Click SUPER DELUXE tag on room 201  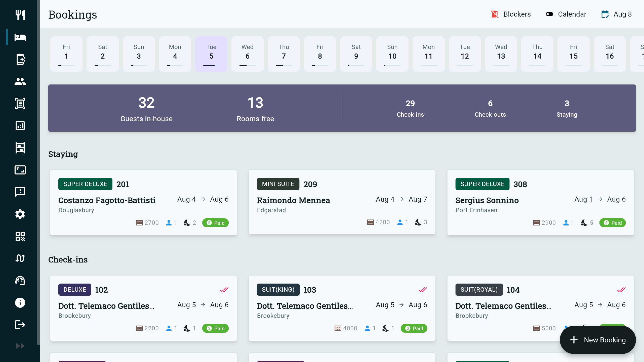85,184
